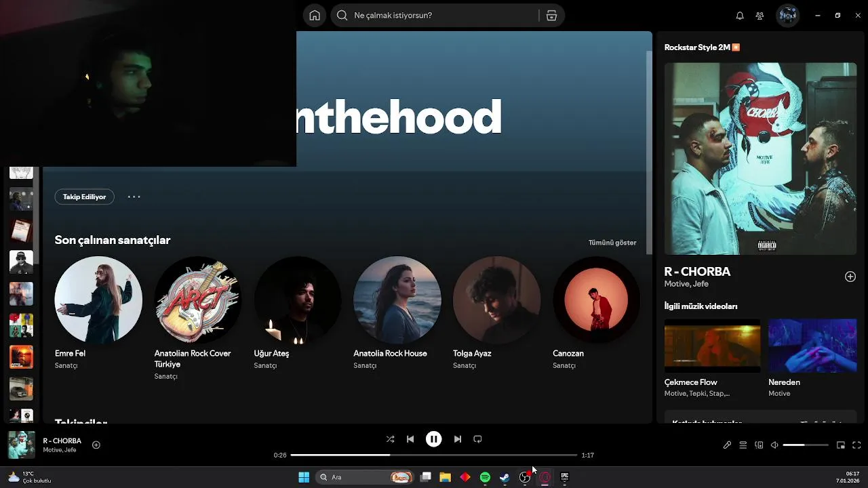The width and height of the screenshot is (868, 488).
Task: Open the notifications bell
Action: [x=740, y=16]
